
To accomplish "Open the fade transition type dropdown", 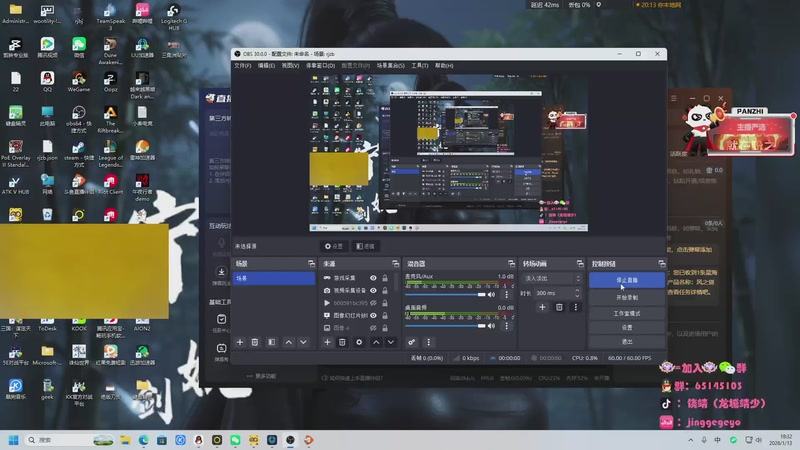I will tap(552, 279).
